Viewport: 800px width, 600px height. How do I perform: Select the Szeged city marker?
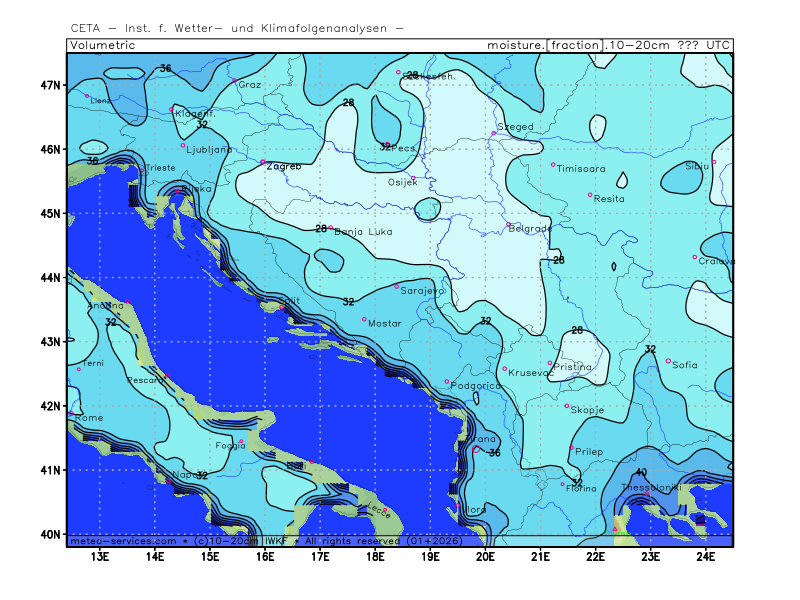(x=494, y=132)
